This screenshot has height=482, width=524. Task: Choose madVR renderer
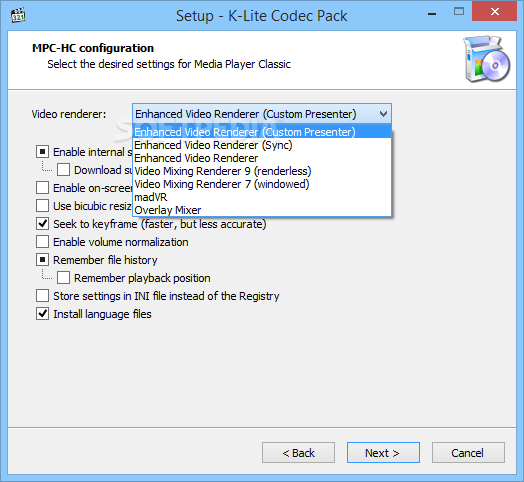tap(262, 197)
